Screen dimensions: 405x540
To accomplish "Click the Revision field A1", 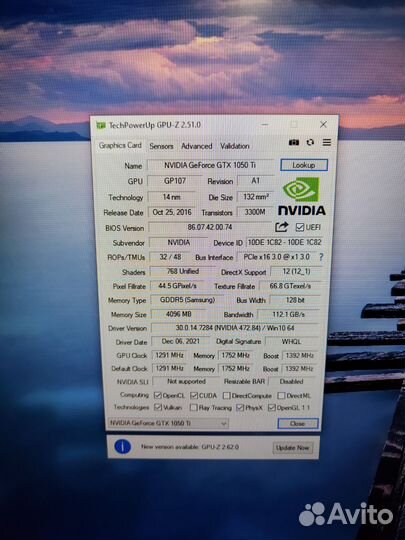I will tap(255, 181).
